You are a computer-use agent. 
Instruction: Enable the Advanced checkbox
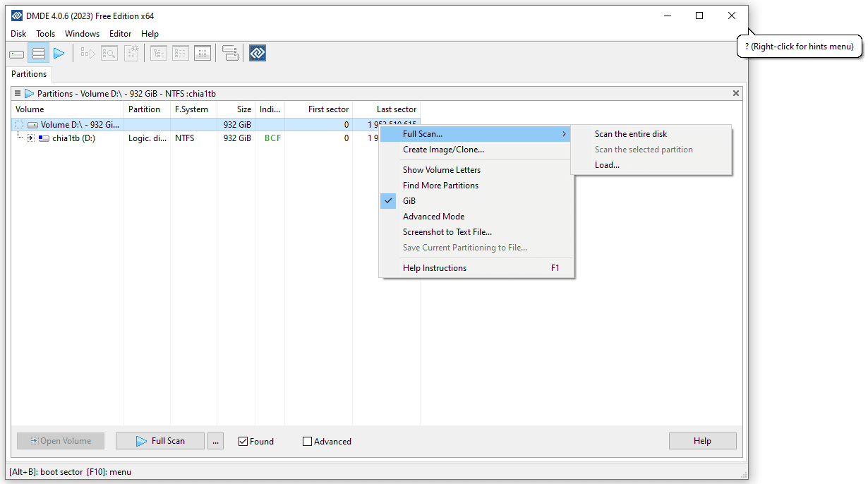click(307, 442)
